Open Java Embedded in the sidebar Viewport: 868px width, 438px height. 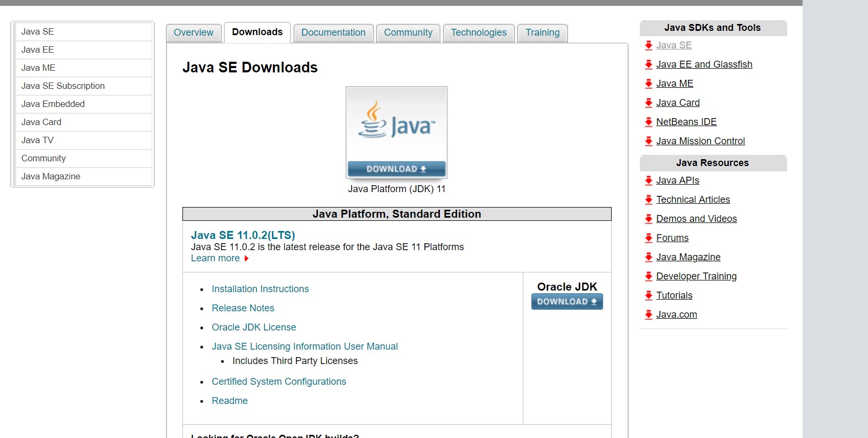point(83,104)
